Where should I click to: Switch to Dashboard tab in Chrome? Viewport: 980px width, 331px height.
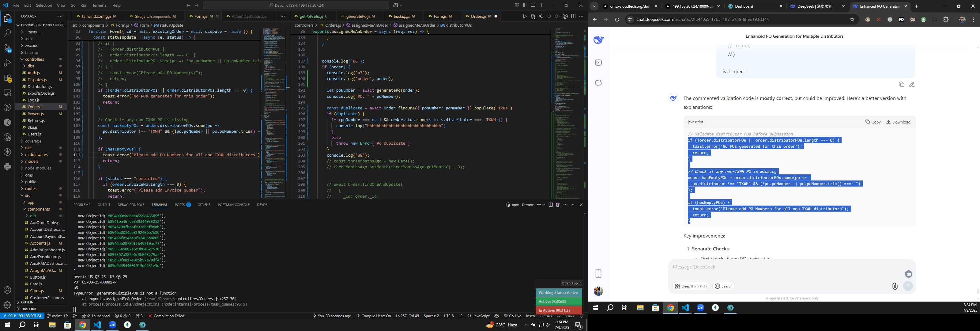pyautogui.click(x=755, y=6)
